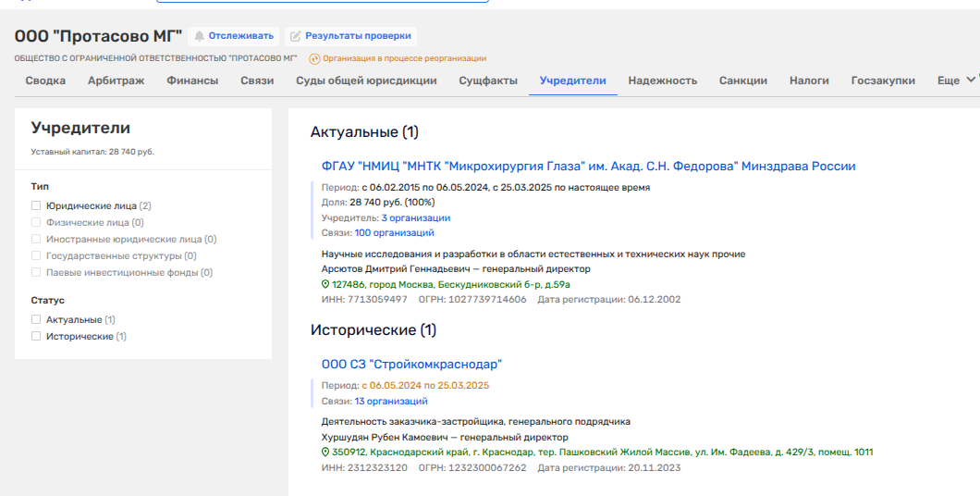The width and height of the screenshot is (980, 496).
Task: Open the 13 организаций connections link
Action: click(391, 402)
